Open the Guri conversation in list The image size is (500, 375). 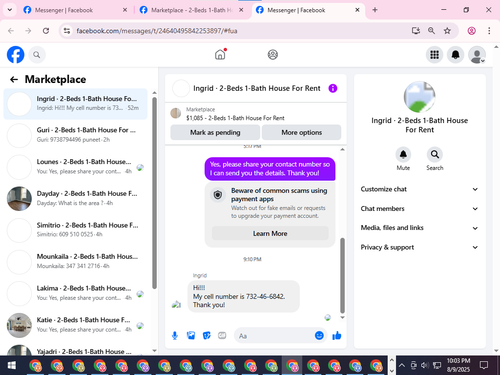[75, 135]
